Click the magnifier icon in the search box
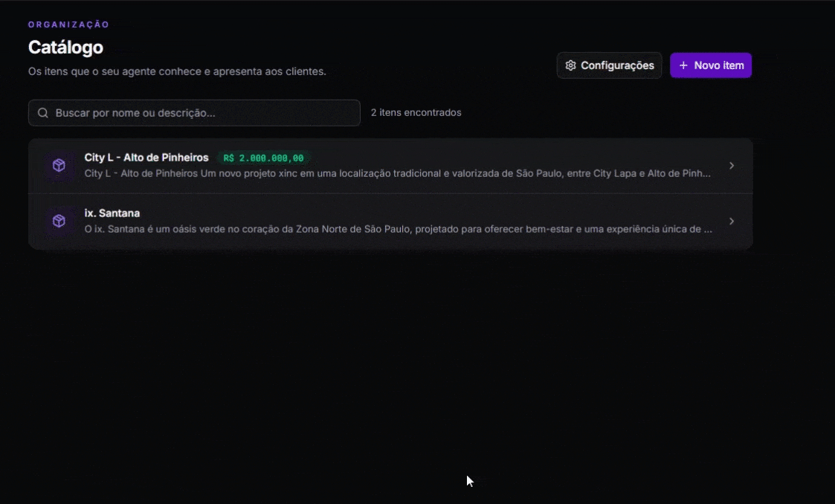This screenshot has height=504, width=835. 43,113
